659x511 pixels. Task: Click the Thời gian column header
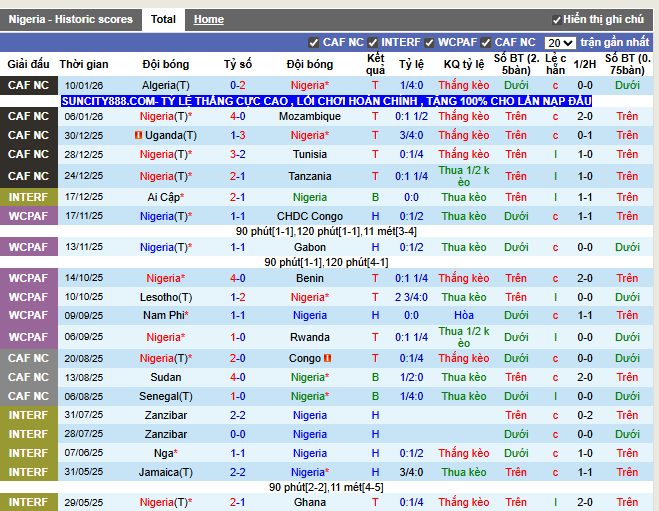coord(84,64)
